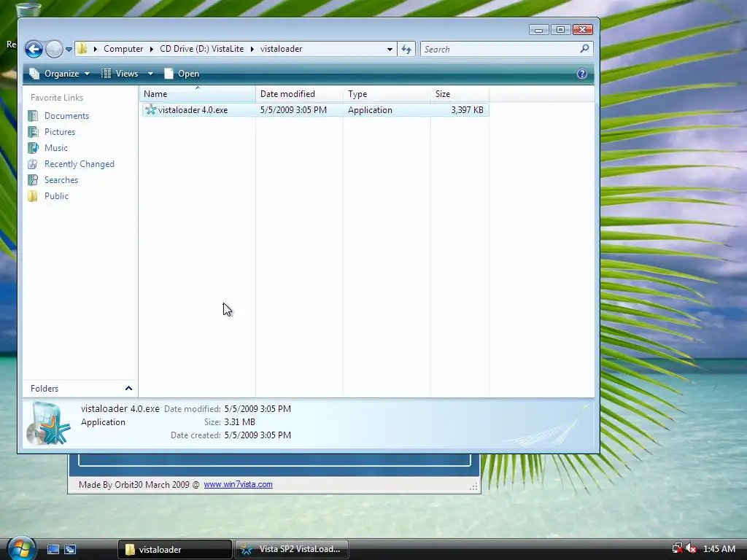This screenshot has height=560, width=747.
Task: Click the greyed Forward navigation button
Action: point(54,49)
